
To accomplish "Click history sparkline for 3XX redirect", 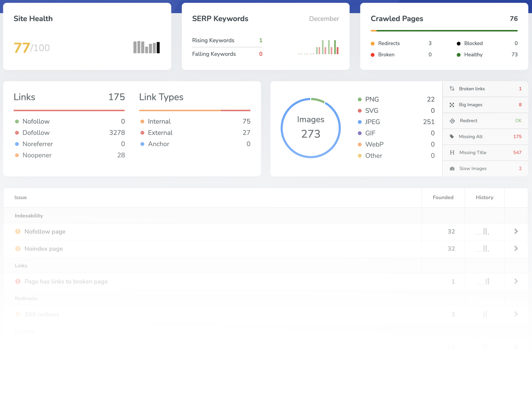I will 485,314.
